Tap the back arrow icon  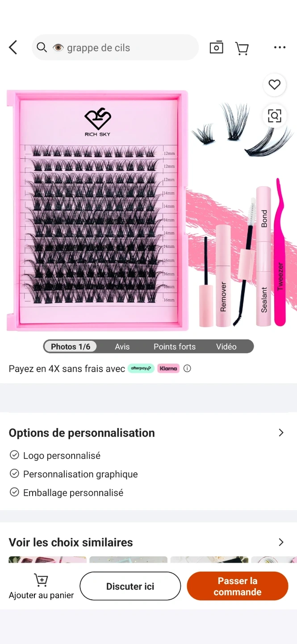[13, 47]
